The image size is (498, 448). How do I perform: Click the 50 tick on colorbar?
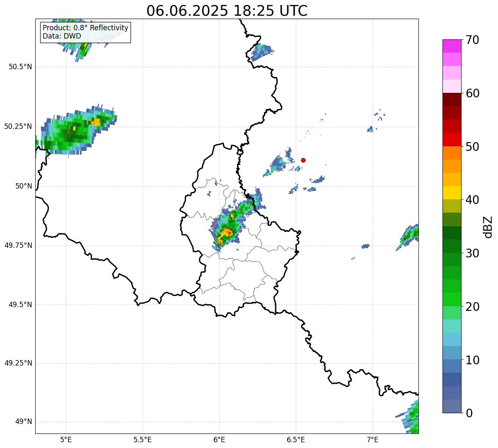pyautogui.click(x=473, y=147)
